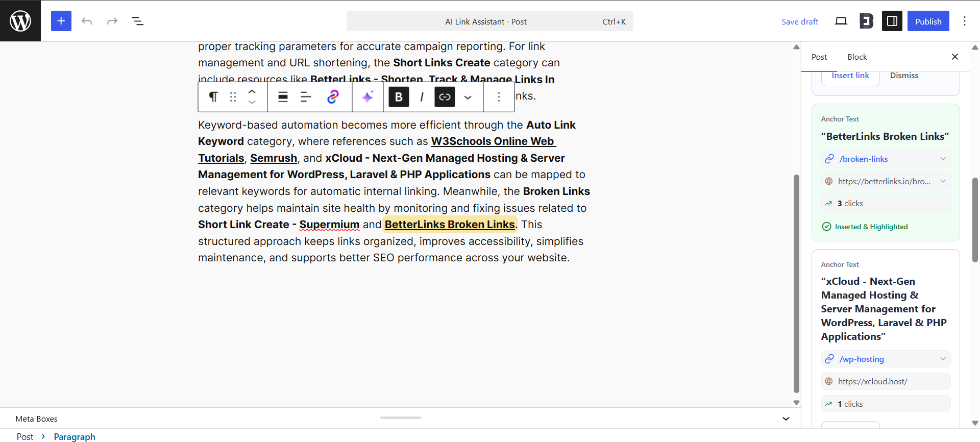
Task: Toggle Italic formatting
Action: [x=422, y=97]
